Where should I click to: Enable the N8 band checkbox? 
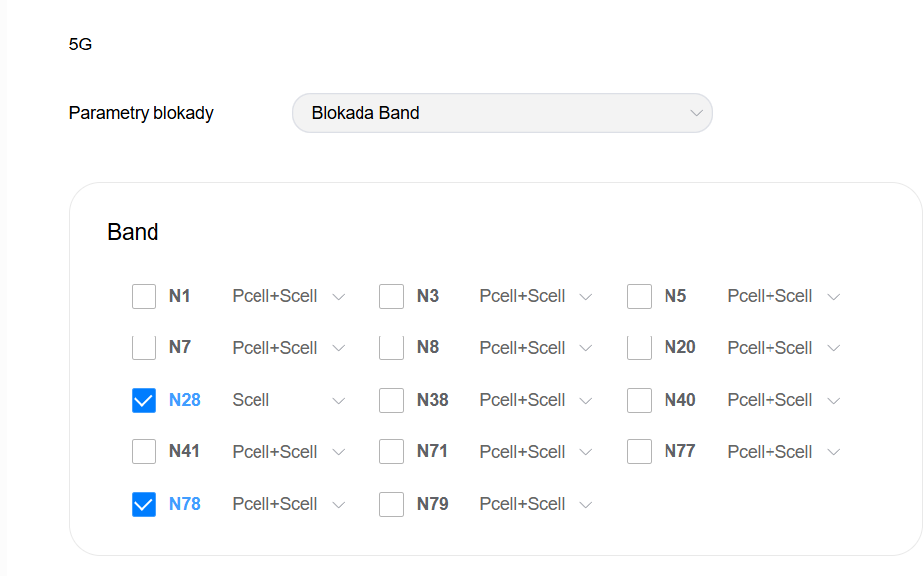pos(392,348)
